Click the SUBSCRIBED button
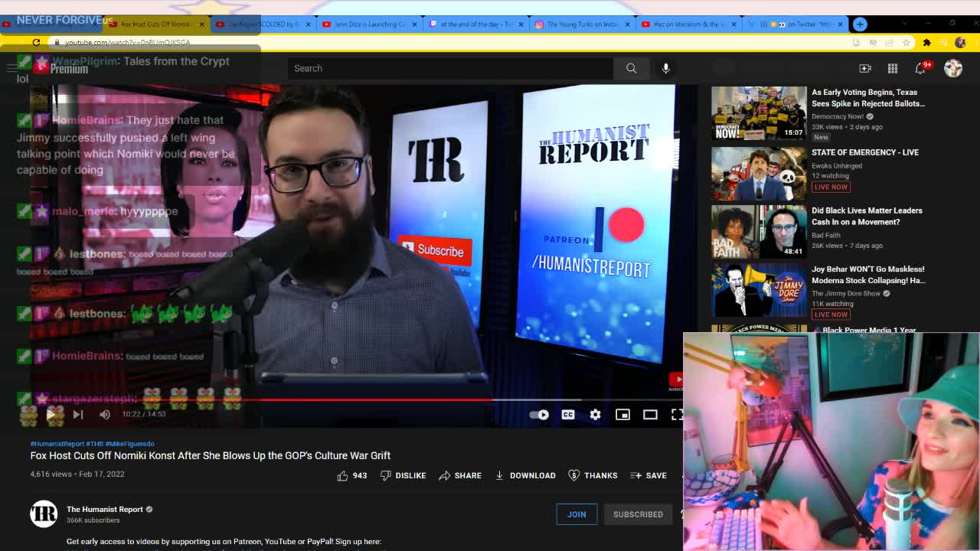Image resolution: width=980 pixels, height=551 pixels. coord(638,514)
